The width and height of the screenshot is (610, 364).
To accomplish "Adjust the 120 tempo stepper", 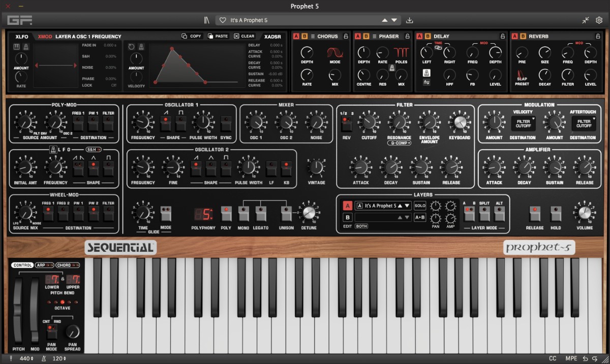I will coord(60,358).
